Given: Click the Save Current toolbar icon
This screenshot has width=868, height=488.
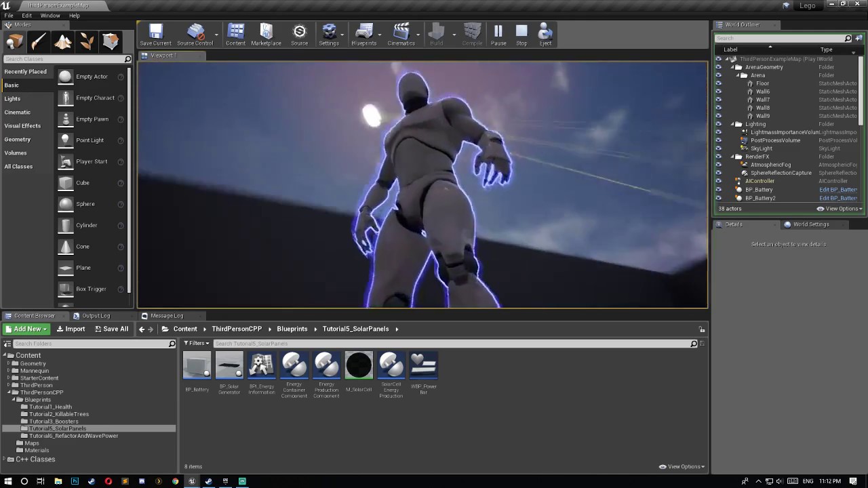Looking at the screenshot, I should click(x=155, y=34).
